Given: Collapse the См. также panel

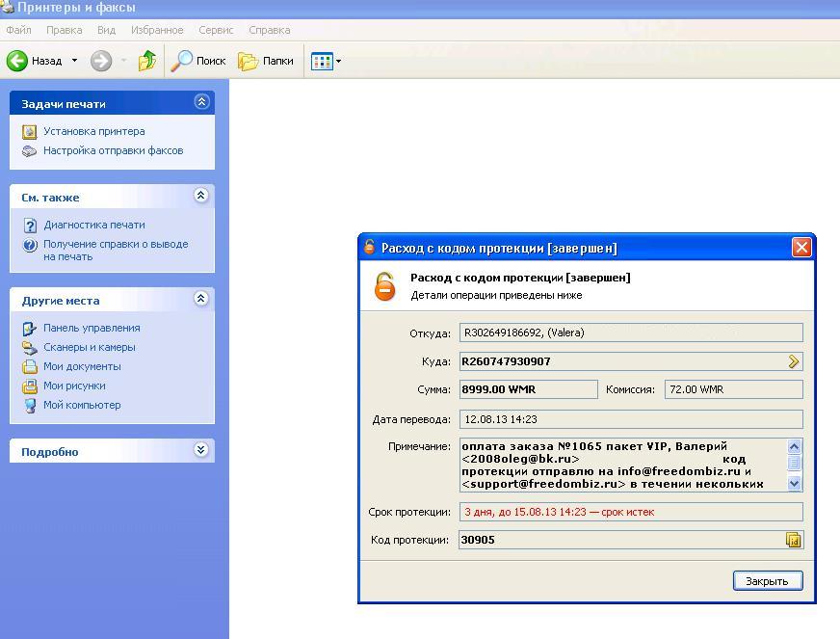Looking at the screenshot, I should (x=201, y=196).
